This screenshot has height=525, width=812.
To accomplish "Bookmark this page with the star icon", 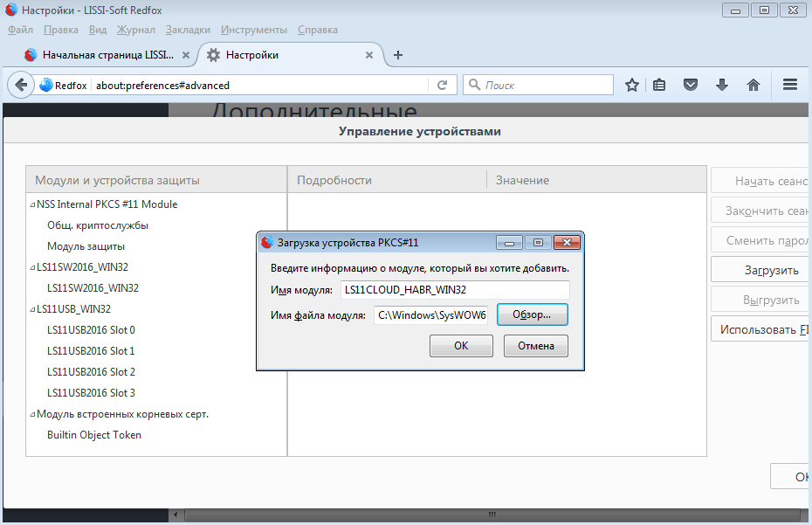I will click(x=632, y=85).
